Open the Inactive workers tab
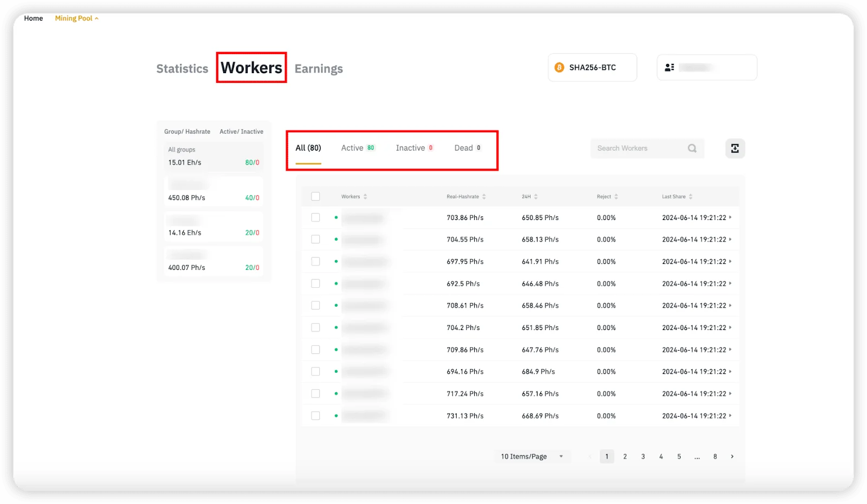The height and width of the screenshot is (504, 867). (x=412, y=147)
